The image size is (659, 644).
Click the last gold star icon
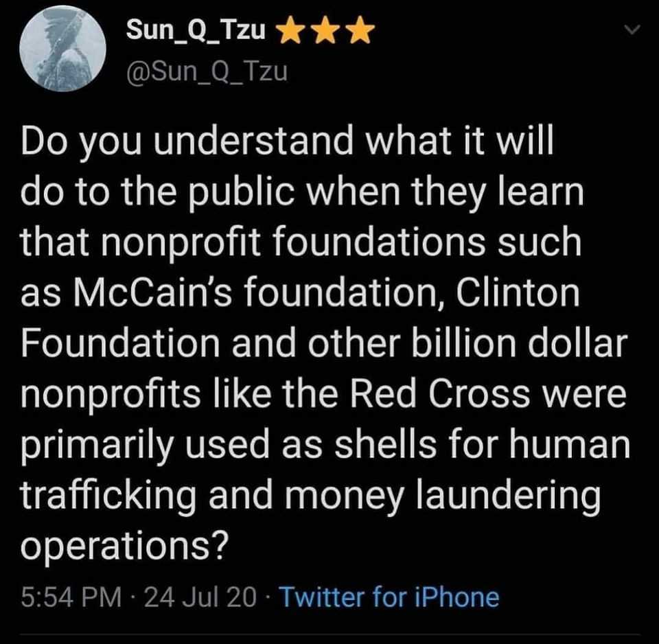coord(362,30)
